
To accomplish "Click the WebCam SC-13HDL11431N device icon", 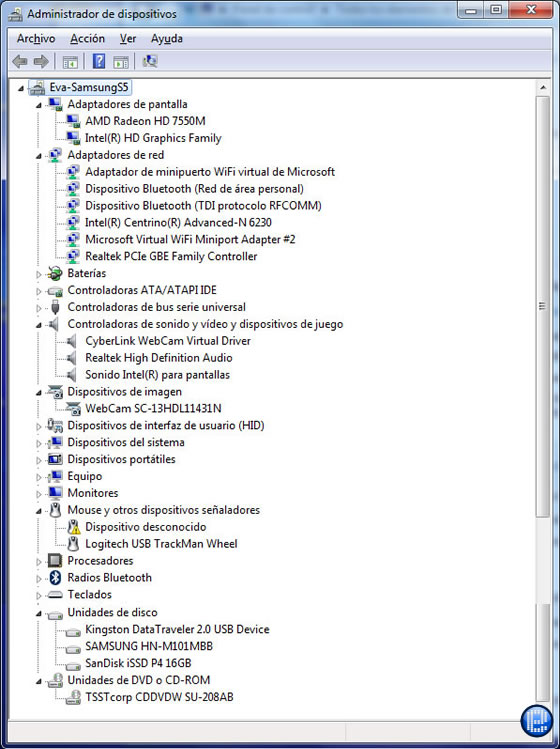I will tap(73, 408).
